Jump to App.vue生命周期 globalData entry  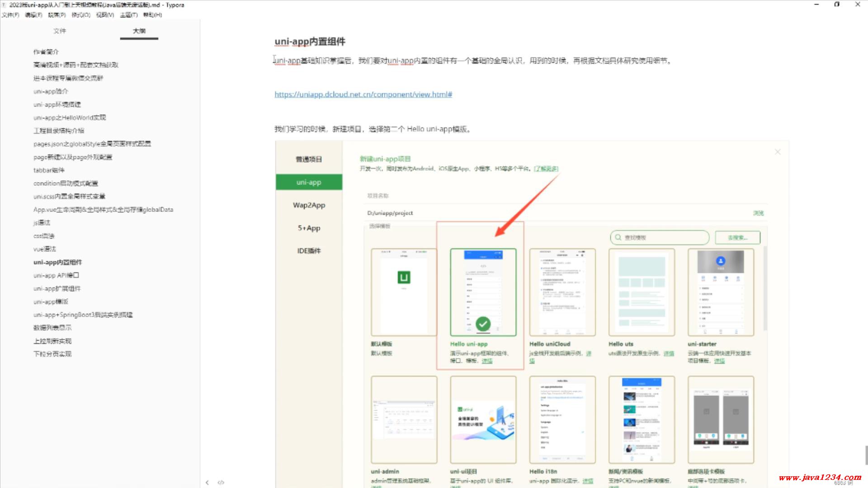click(x=103, y=210)
